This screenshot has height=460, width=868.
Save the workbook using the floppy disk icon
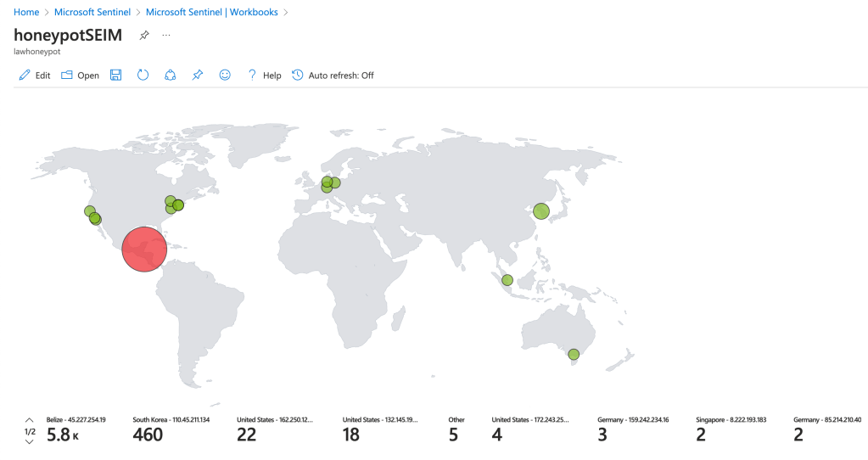point(116,76)
